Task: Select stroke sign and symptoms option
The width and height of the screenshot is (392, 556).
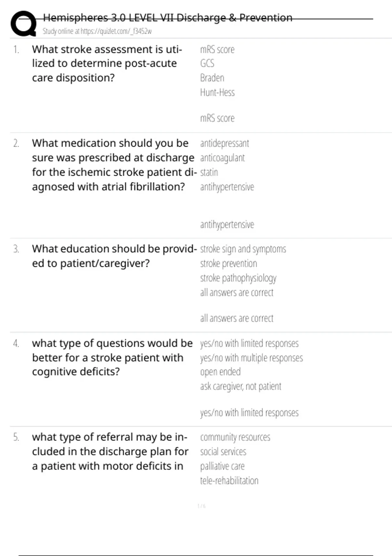Action: pyautogui.click(x=243, y=249)
